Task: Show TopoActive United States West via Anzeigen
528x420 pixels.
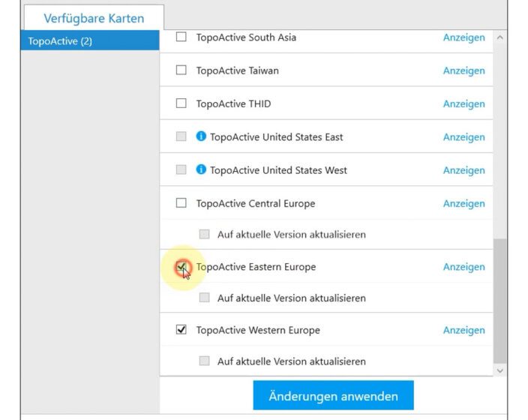Action: tap(464, 170)
